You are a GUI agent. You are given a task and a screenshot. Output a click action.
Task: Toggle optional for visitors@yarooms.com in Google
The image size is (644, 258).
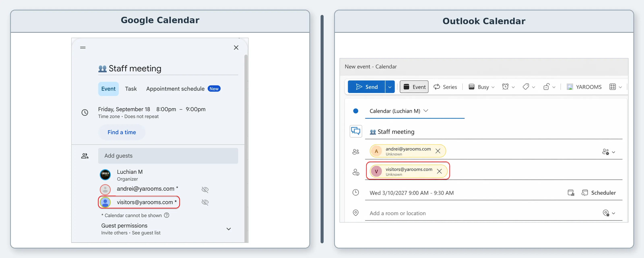click(x=205, y=202)
